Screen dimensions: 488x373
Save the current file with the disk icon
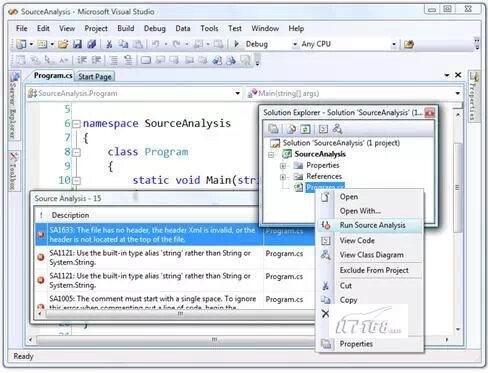point(78,44)
